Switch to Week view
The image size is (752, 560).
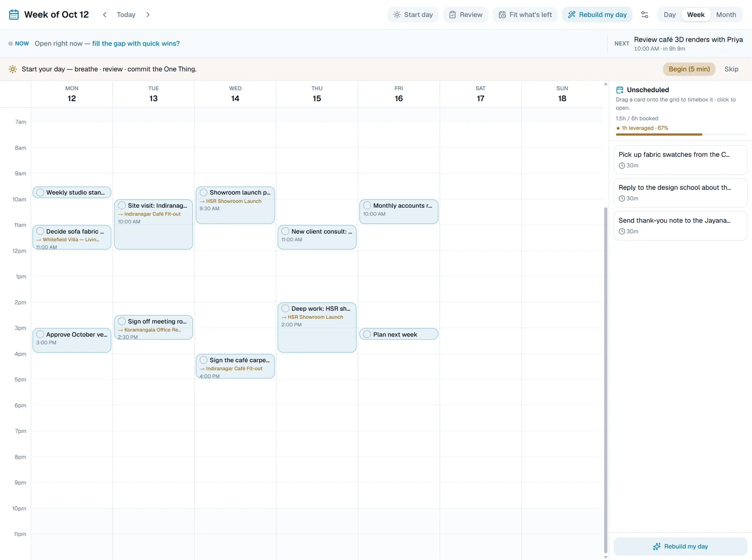click(x=695, y=15)
